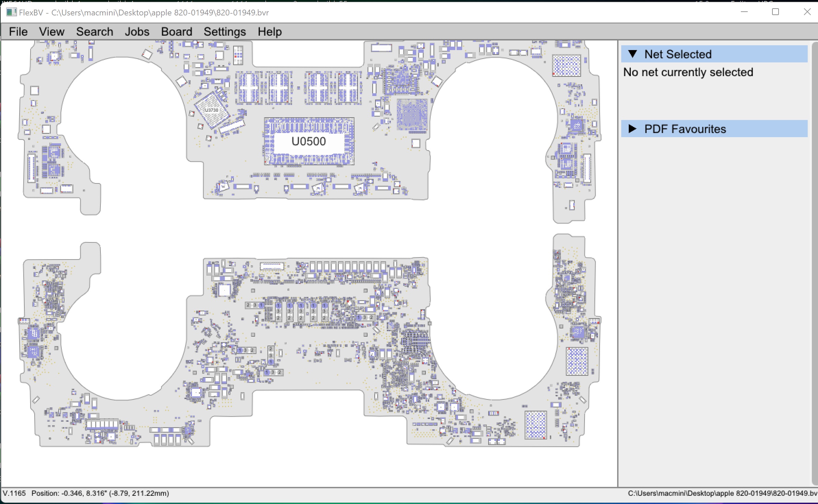
Task: Select the U0500 chip on the top board
Action: tap(309, 141)
